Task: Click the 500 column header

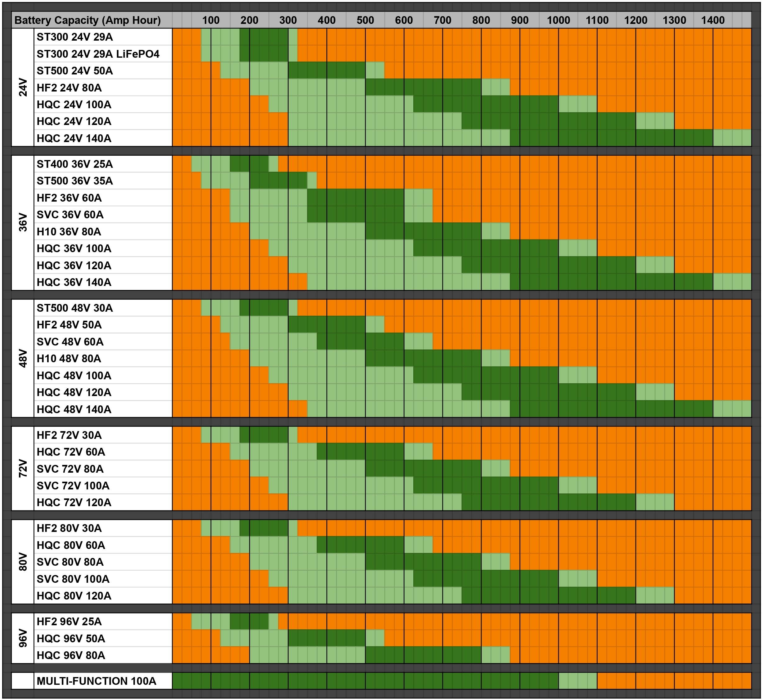Action: (365, 20)
